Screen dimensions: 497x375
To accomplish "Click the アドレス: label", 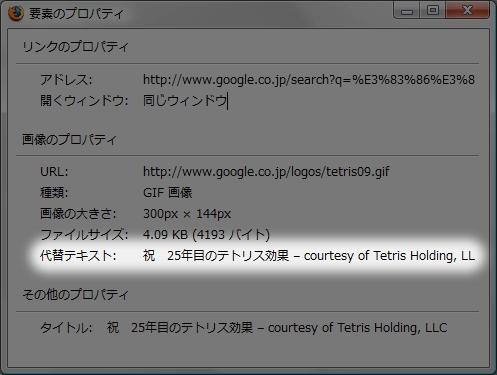I will pyautogui.click(x=66, y=80).
